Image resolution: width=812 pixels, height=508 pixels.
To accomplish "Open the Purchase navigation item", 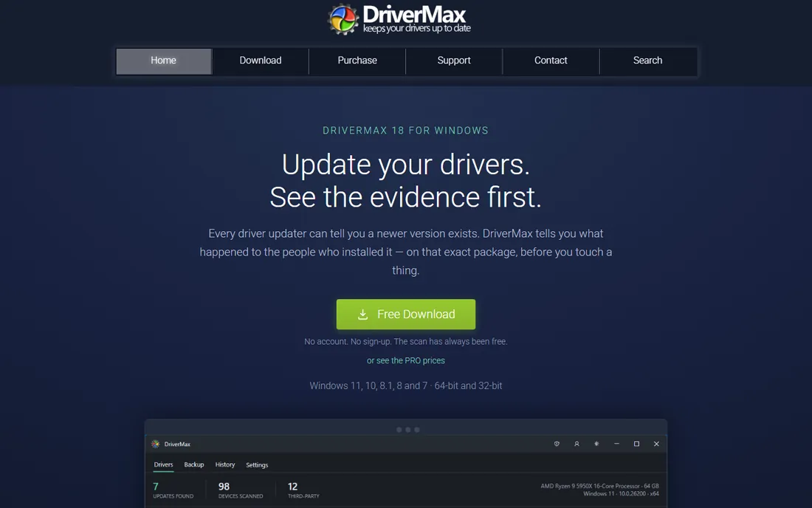I will point(357,61).
